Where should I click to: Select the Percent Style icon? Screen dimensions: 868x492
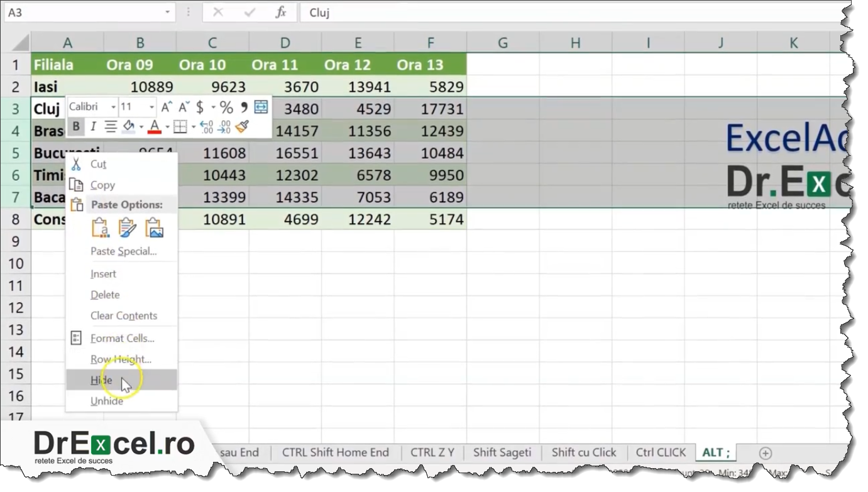click(226, 107)
